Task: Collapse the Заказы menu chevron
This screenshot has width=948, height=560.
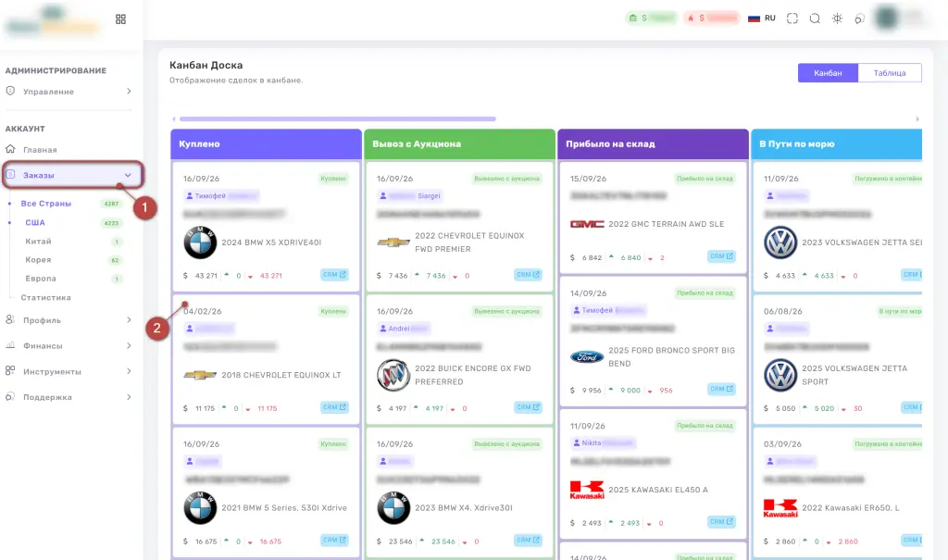Action: click(128, 175)
